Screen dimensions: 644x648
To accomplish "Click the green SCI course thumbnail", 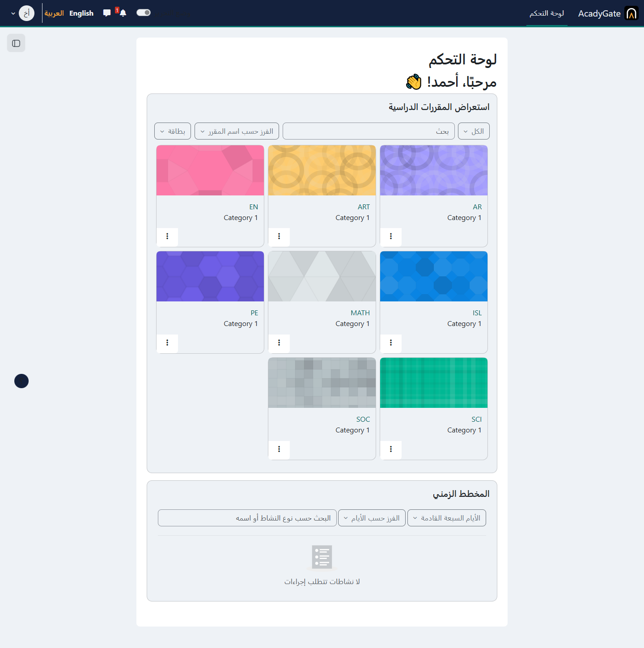I will [x=434, y=383].
